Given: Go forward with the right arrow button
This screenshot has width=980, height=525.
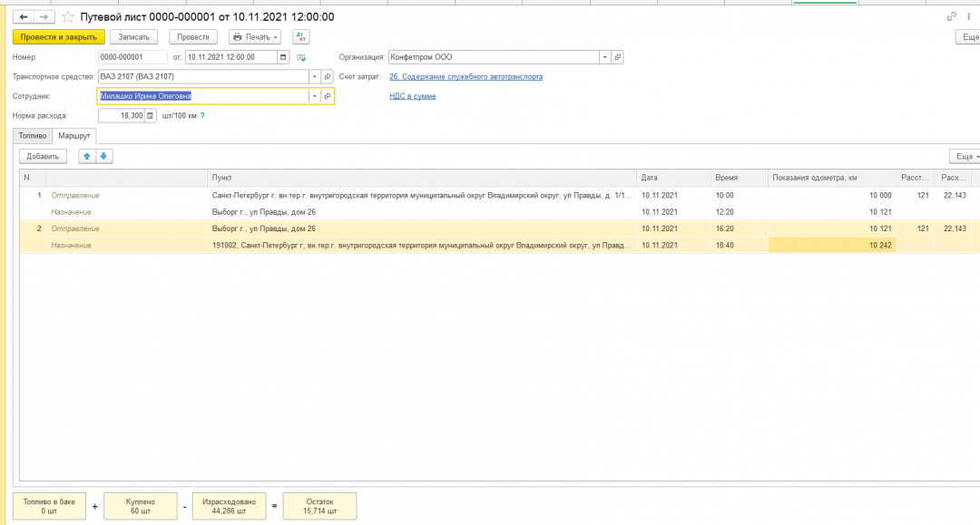Looking at the screenshot, I should [44, 17].
